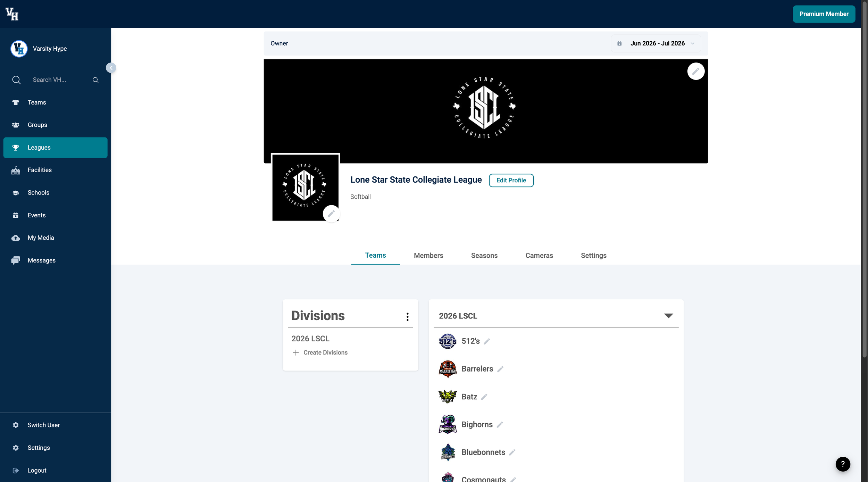Open the Bluebonnets team name
This screenshot has height=482, width=868.
[483, 452]
